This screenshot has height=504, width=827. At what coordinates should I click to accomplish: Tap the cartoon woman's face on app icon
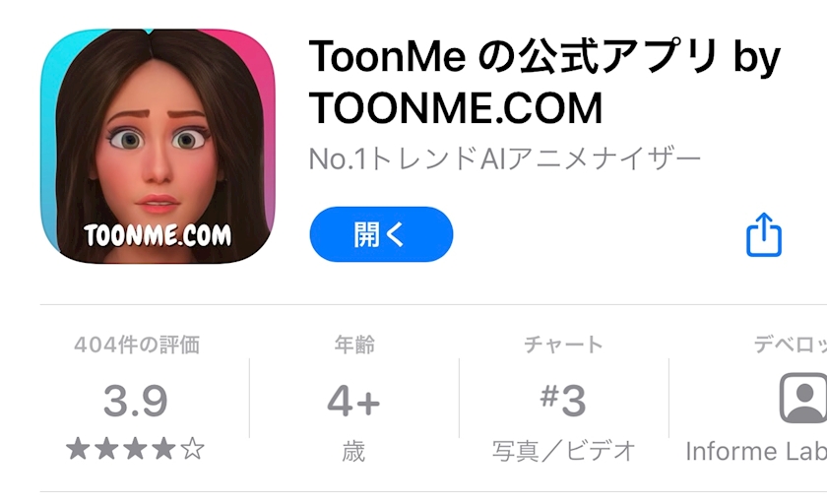(x=158, y=146)
